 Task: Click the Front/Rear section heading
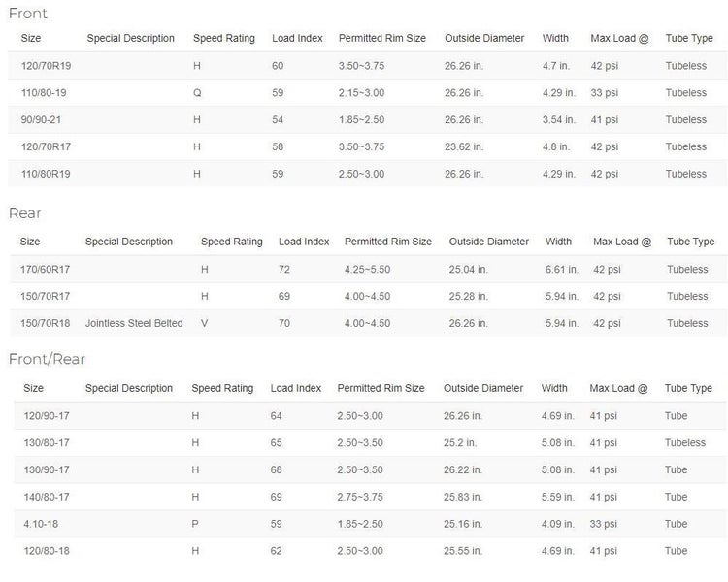47,359
